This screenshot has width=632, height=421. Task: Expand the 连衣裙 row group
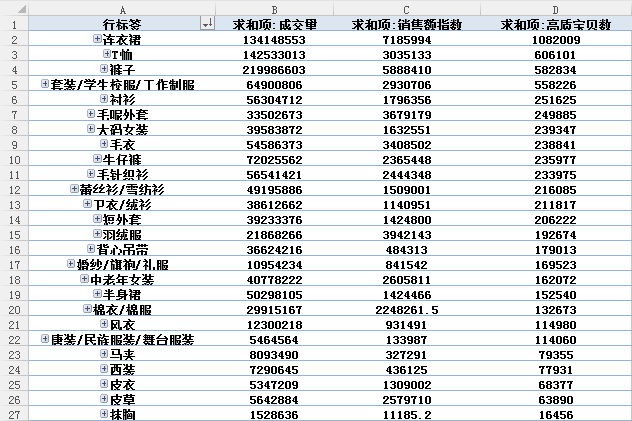[x=97, y=38]
